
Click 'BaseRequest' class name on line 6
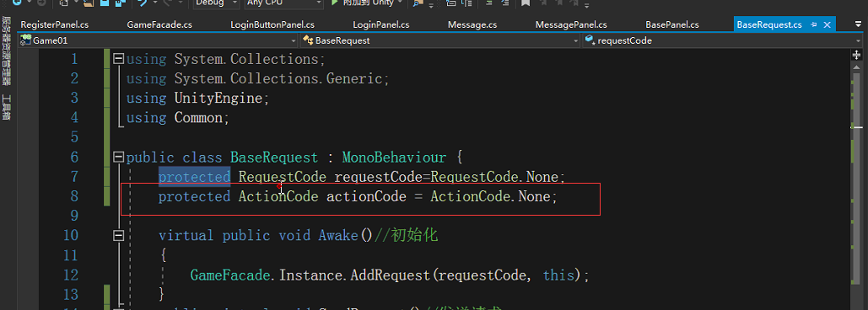(274, 158)
